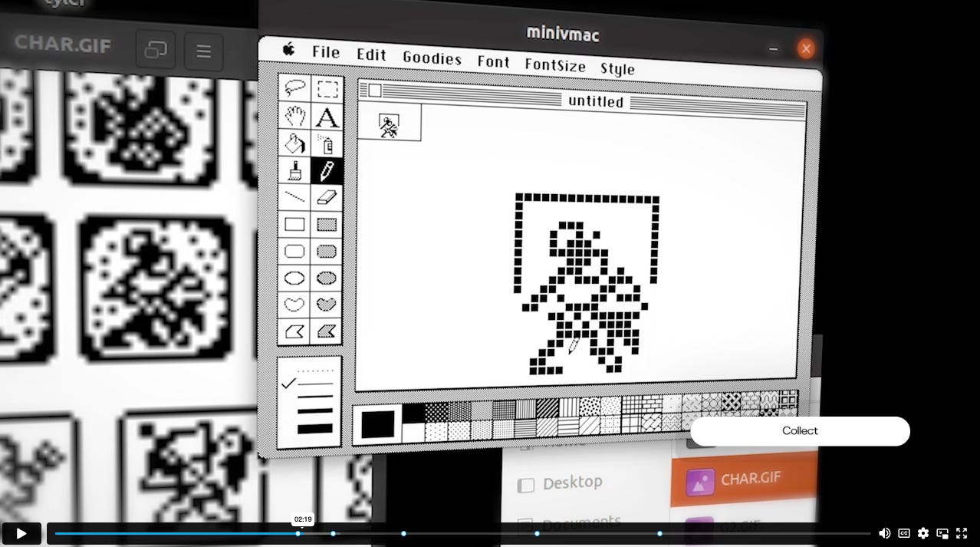This screenshot has height=547, width=980.
Task: Open the Style menu
Action: (x=617, y=68)
